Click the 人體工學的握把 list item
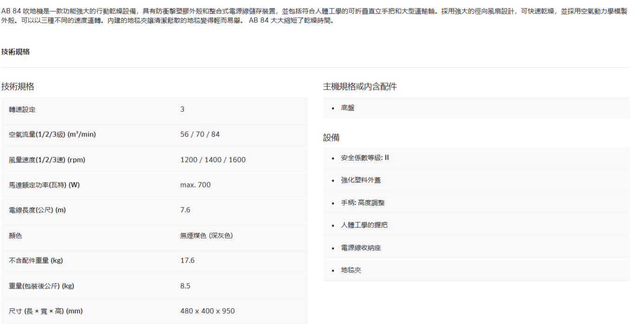 [364, 225]
